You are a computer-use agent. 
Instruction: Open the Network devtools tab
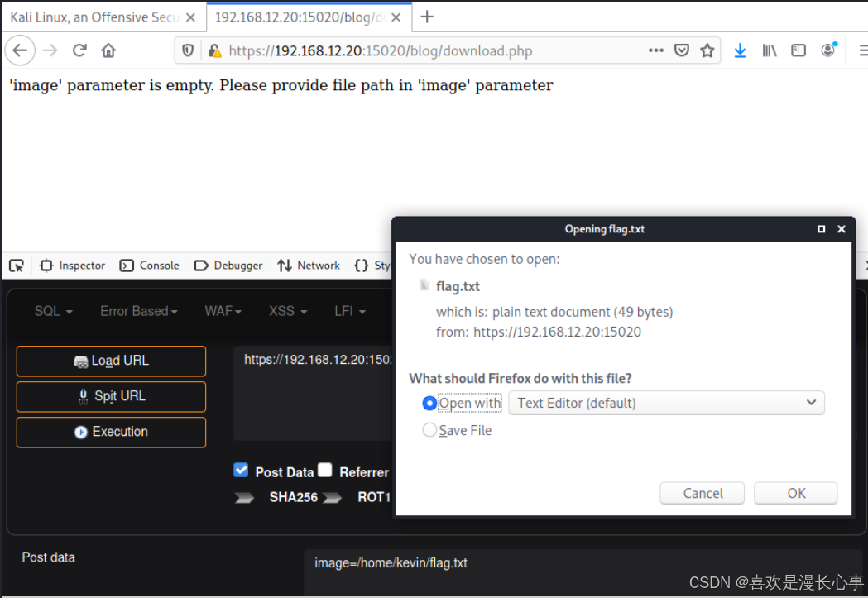click(x=309, y=266)
